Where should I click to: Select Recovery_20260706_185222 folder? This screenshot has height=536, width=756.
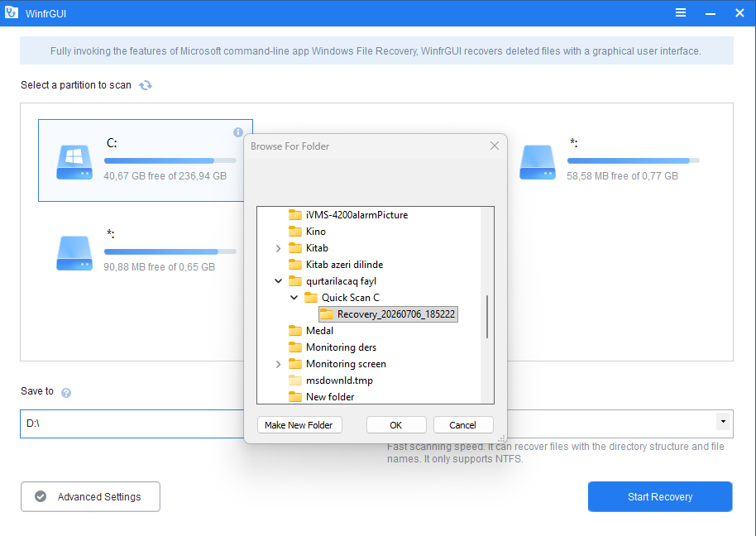click(x=388, y=314)
